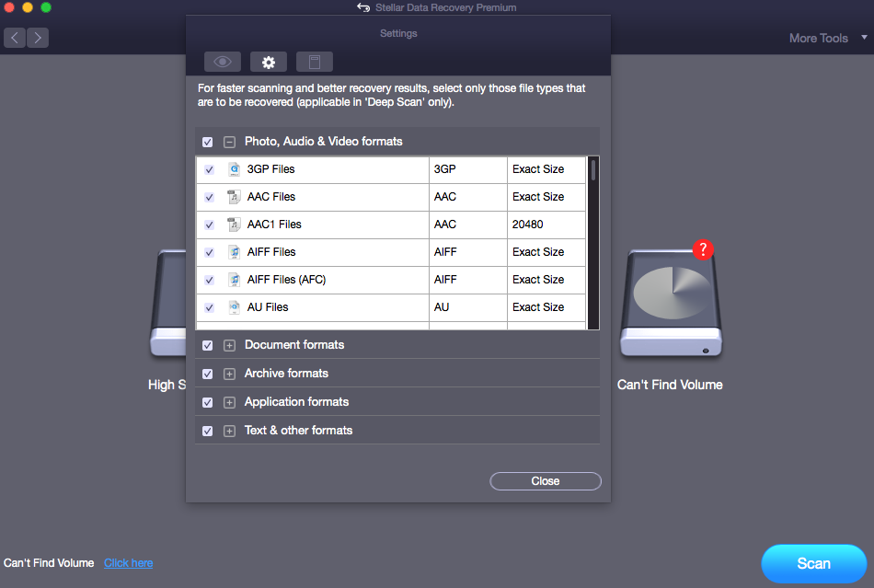874x588 pixels.
Task: Expand the Archive formats group
Action: coord(229,374)
